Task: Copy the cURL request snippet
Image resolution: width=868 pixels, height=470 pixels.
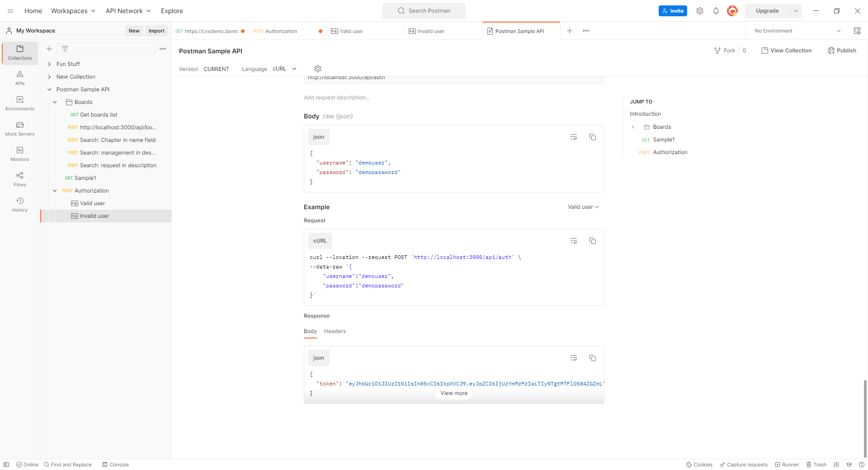Action: click(x=593, y=241)
